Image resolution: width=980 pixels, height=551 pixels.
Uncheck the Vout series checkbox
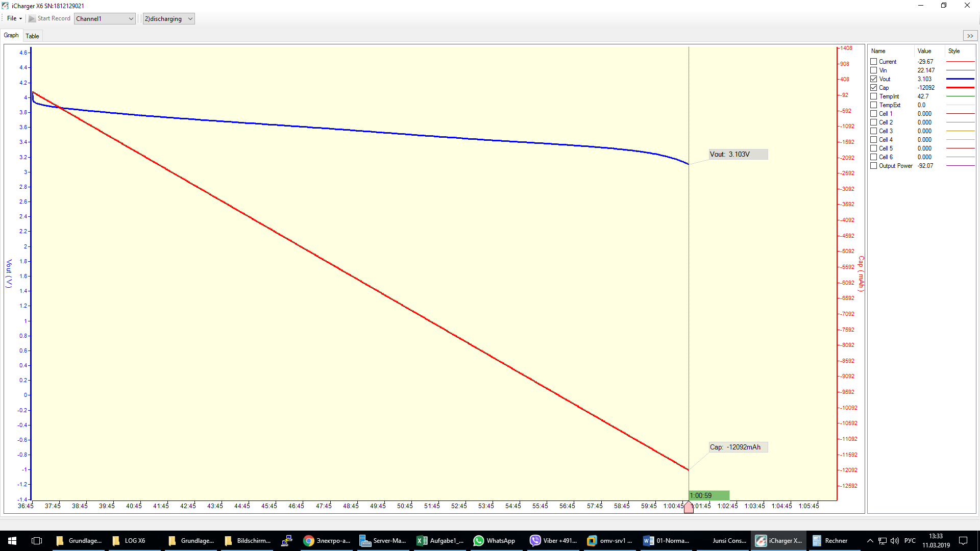tap(873, 79)
